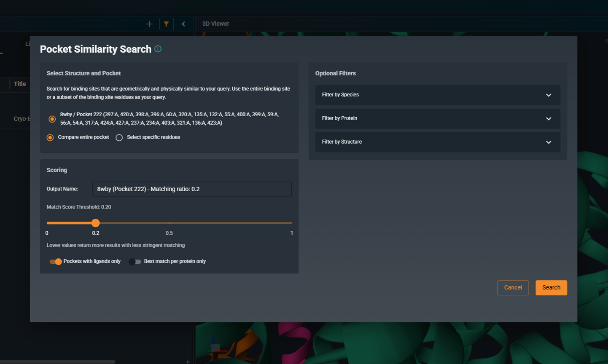Select the Select specific residues radio button

click(x=119, y=137)
